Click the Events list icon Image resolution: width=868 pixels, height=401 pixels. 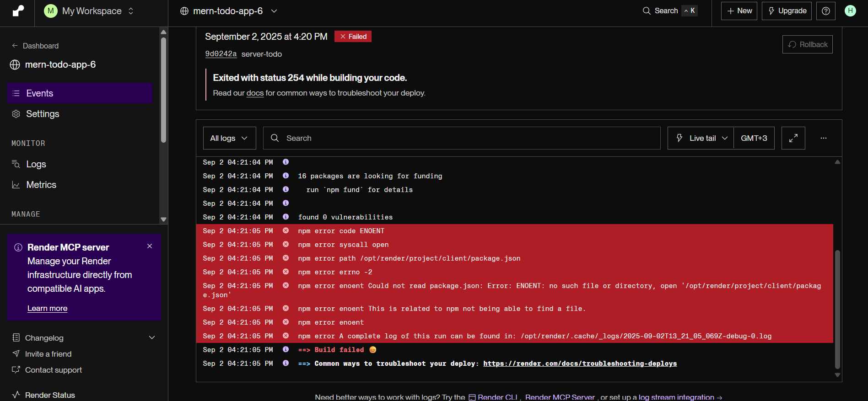[16, 93]
